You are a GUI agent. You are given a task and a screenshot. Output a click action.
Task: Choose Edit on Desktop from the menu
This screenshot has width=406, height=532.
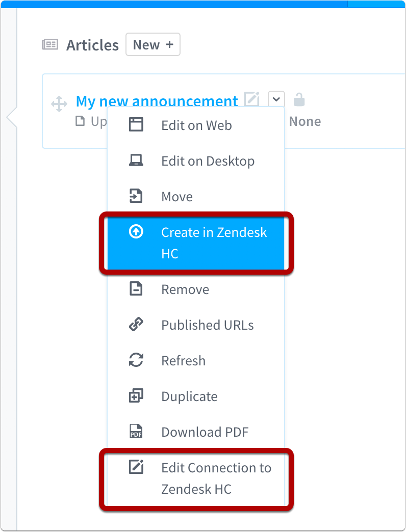[x=196, y=161]
